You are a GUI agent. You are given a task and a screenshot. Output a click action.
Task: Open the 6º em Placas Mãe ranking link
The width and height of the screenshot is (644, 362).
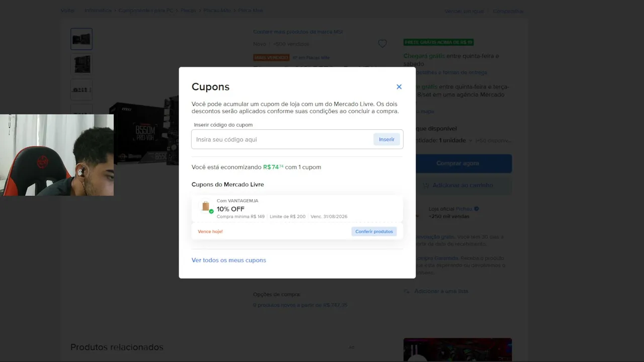point(311,58)
